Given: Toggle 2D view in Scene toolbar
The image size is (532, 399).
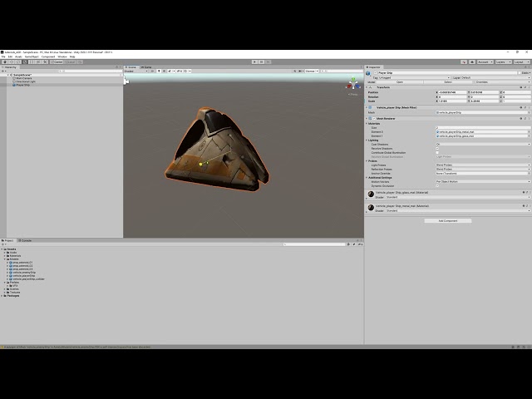Looking at the screenshot, I should point(152,71).
